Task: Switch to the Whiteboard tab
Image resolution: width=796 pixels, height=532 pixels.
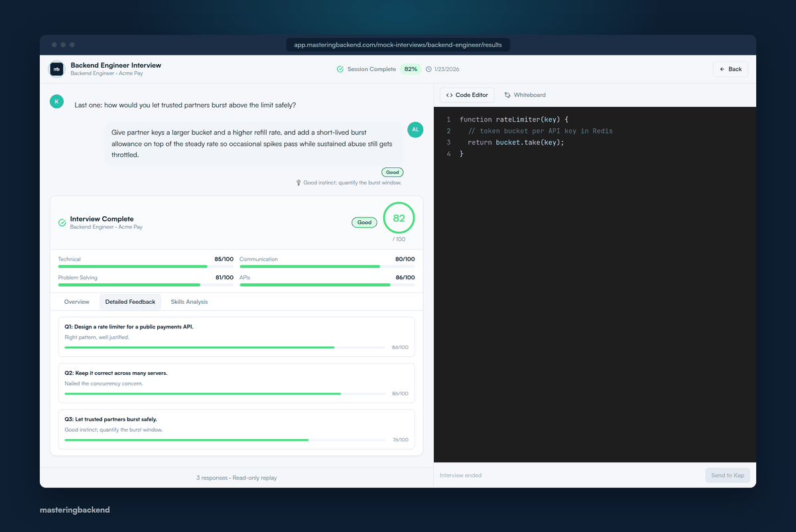Action: 525,95
